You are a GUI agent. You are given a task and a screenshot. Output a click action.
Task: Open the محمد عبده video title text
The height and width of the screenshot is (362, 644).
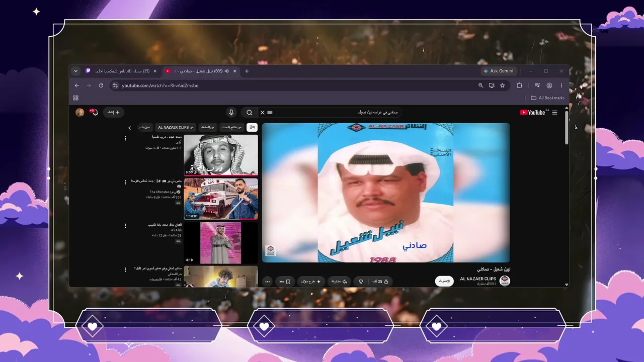click(168, 137)
